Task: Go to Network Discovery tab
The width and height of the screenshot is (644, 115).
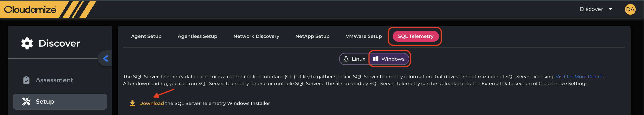Action: (x=256, y=36)
